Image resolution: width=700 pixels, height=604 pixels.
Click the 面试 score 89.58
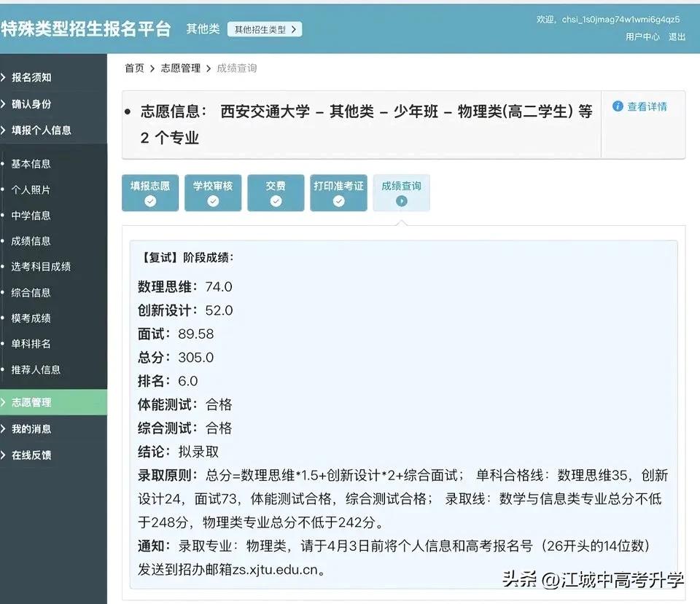pos(196,334)
